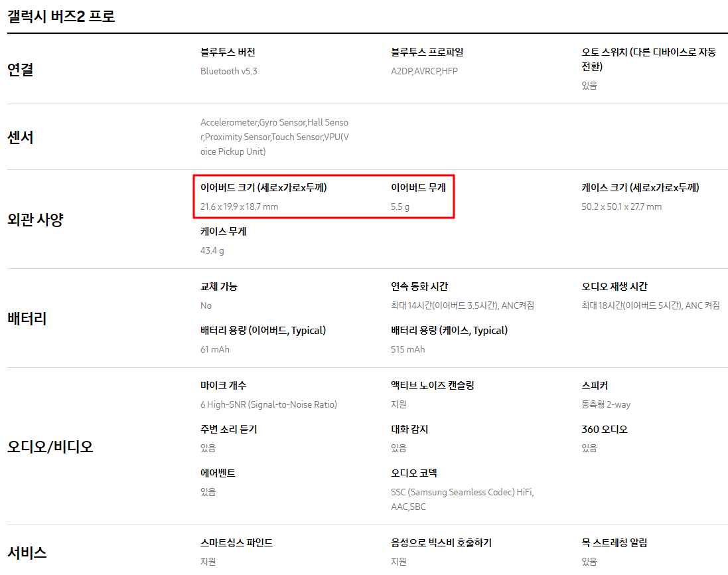This screenshot has height=575, width=728.
Task: Click the 동축형 2-way value
Action: pos(606,404)
